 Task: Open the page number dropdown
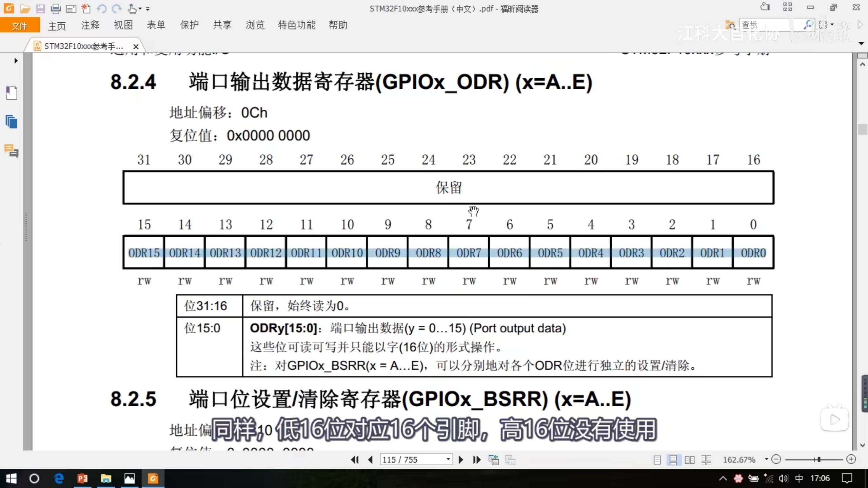(448, 460)
